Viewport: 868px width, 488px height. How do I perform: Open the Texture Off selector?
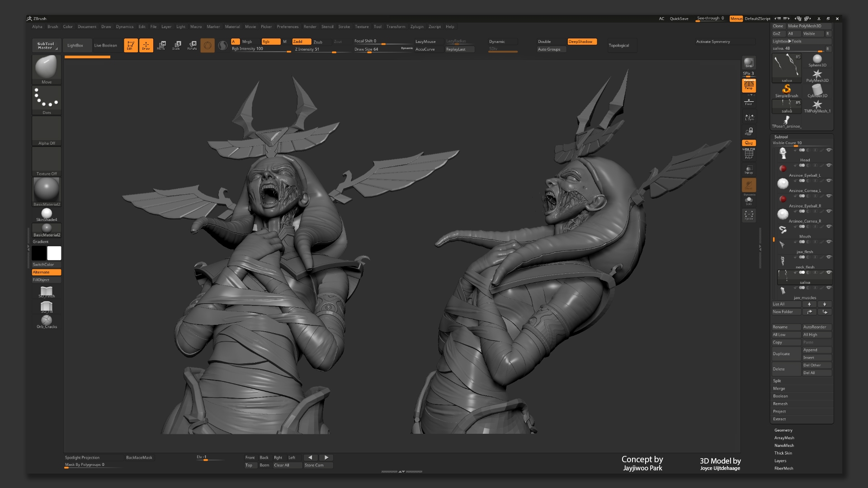pyautogui.click(x=47, y=161)
